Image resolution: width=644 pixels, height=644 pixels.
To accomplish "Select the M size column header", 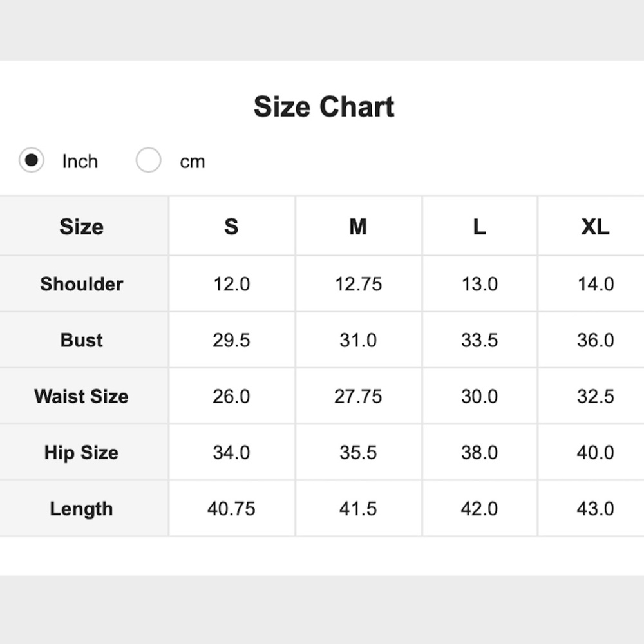I will coord(358,226).
